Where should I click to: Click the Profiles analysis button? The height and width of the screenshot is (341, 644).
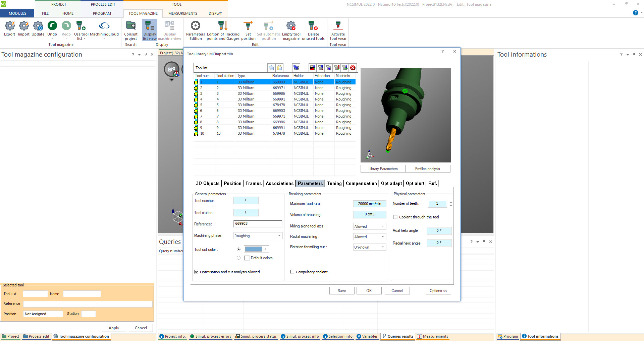(x=427, y=169)
